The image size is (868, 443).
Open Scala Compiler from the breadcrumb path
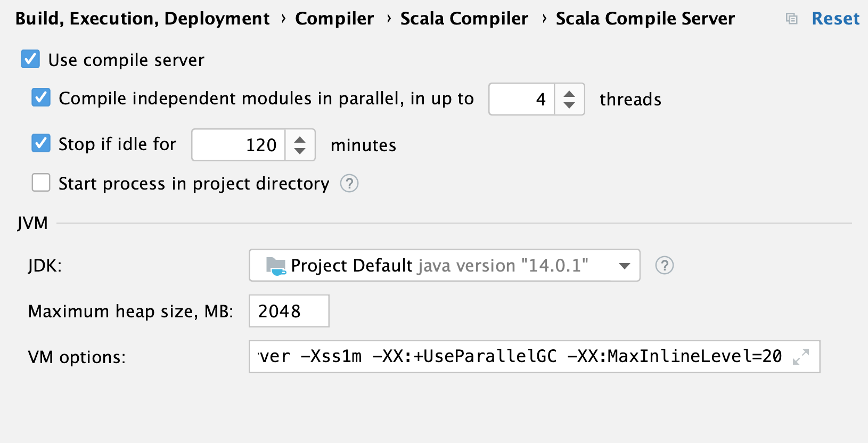(x=464, y=18)
